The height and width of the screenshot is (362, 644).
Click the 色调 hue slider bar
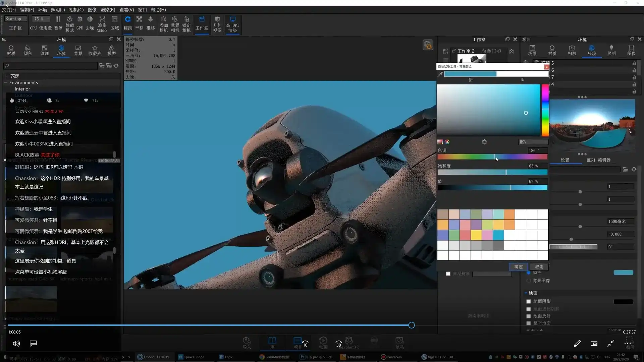pyautogui.click(x=492, y=157)
